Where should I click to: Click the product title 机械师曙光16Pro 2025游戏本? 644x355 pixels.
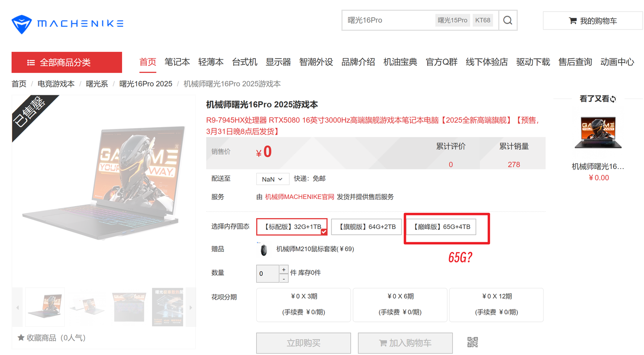pos(262,105)
